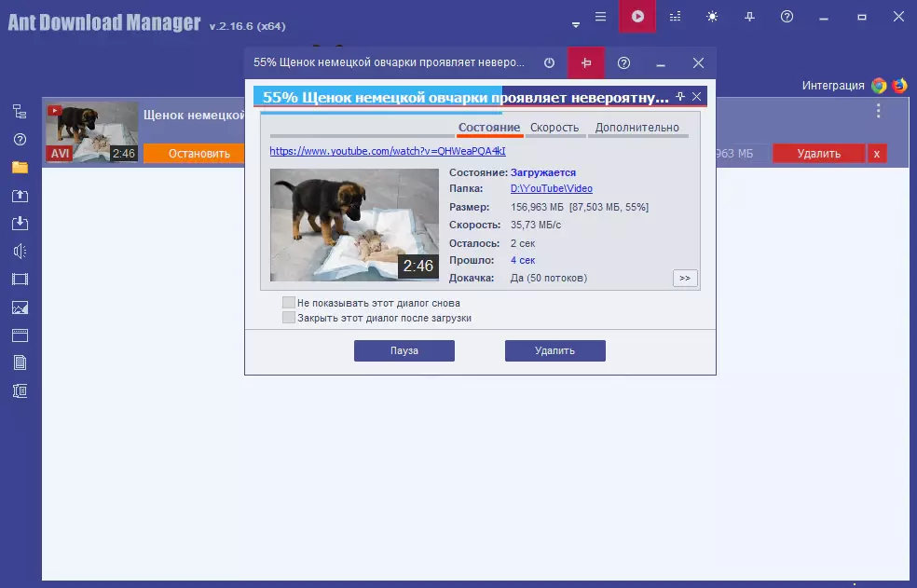The width and height of the screenshot is (917, 588).
Task: Open the three-dot menu of download item
Action: 878,111
